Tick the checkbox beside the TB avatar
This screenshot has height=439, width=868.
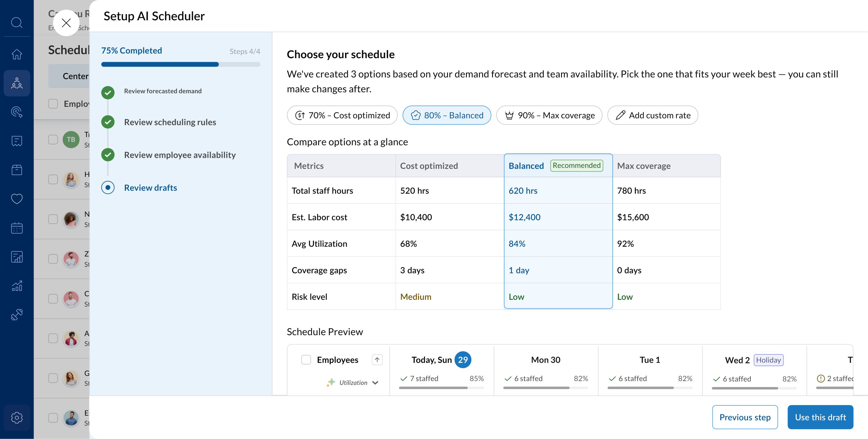click(53, 140)
